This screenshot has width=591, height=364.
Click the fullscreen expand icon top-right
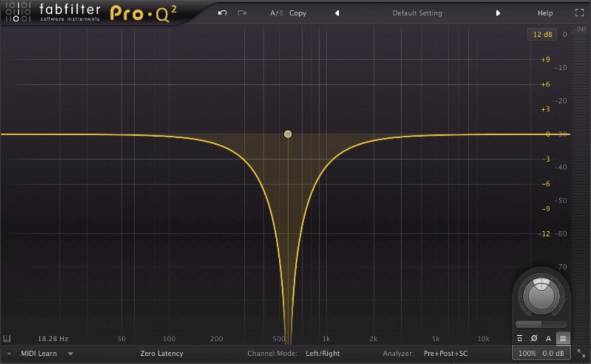[x=579, y=12]
